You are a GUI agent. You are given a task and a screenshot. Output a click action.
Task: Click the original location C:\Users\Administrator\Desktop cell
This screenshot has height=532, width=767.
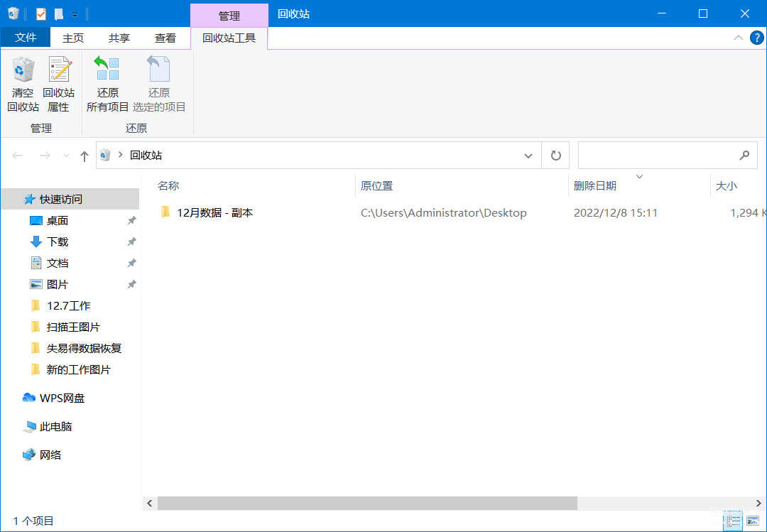click(444, 213)
